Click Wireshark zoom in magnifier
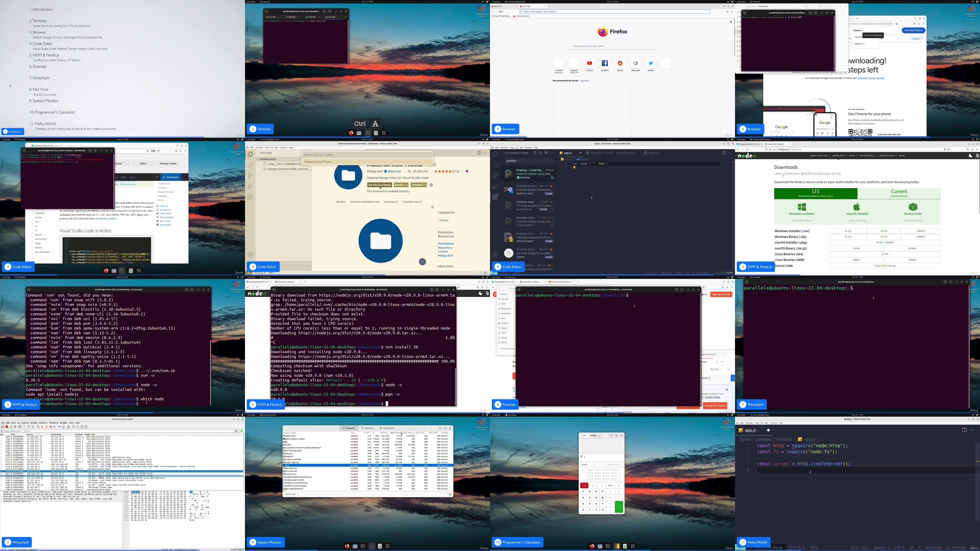This screenshot has height=551, width=980. (x=73, y=427)
